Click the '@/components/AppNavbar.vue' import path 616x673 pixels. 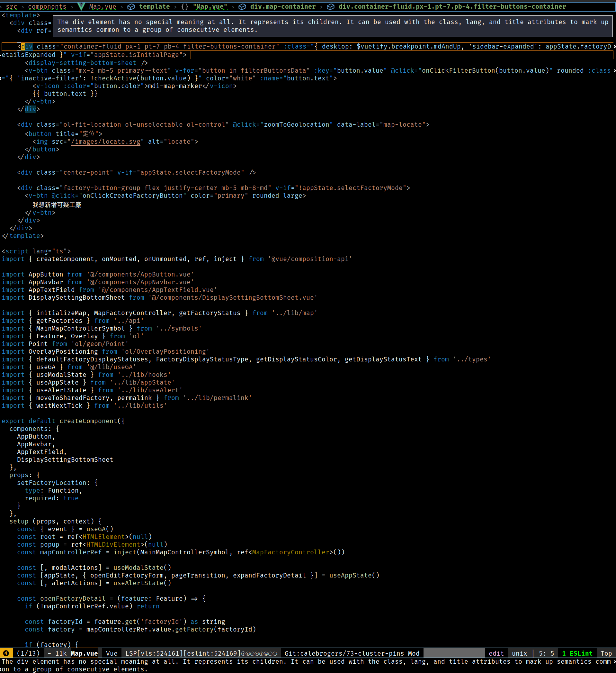140,282
